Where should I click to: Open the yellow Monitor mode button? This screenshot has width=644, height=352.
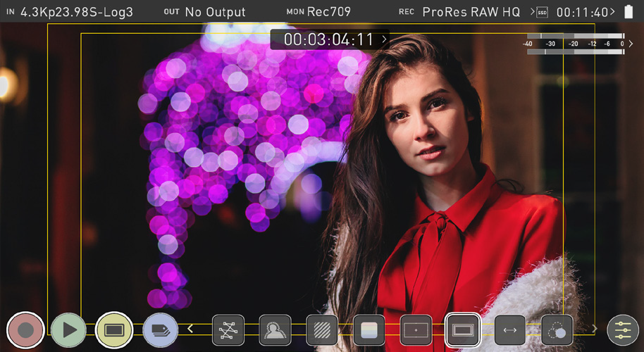[x=114, y=329]
